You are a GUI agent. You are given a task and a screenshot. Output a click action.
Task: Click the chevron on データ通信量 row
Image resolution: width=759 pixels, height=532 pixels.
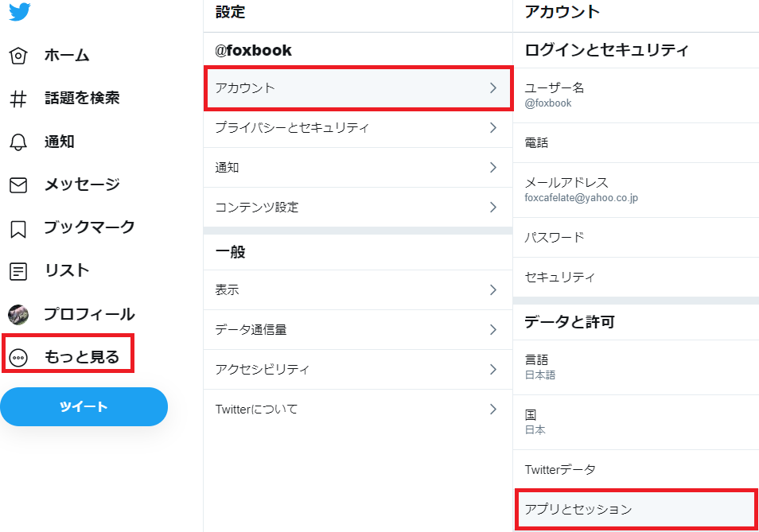pos(493,329)
